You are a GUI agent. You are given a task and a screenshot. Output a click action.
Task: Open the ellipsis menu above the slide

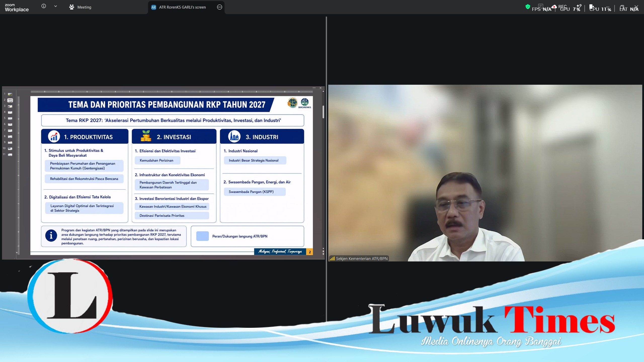[x=314, y=88]
